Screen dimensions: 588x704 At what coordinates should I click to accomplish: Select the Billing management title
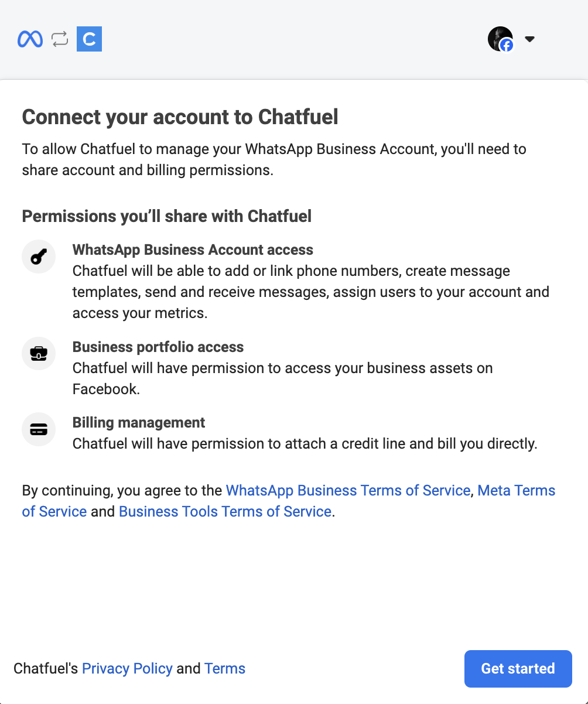139,422
